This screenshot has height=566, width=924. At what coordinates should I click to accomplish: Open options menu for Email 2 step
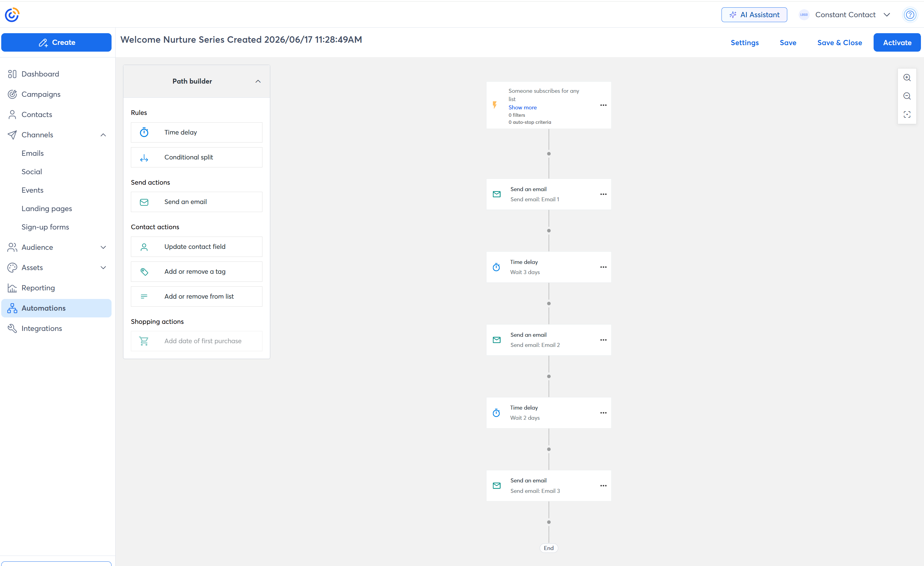603,340
